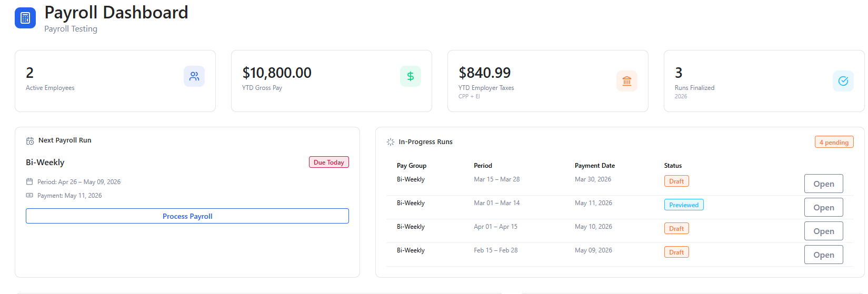The image size is (868, 294).
Task: Click Bi-Weekly in the Mar 30, 2026 row
Action: (411, 179)
